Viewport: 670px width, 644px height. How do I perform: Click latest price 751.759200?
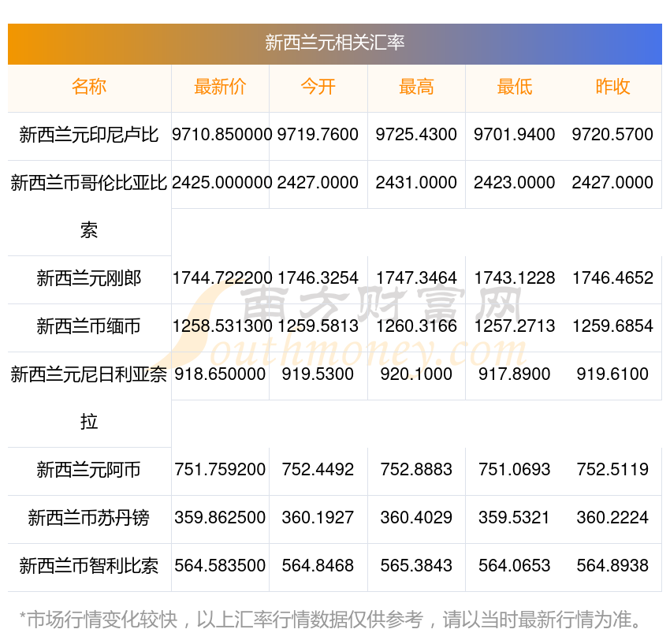(220, 470)
